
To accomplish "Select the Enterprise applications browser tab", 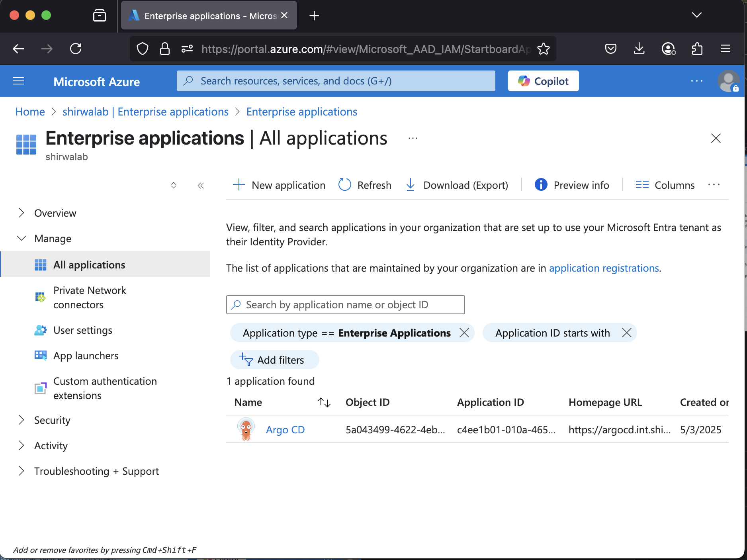I will point(209,16).
